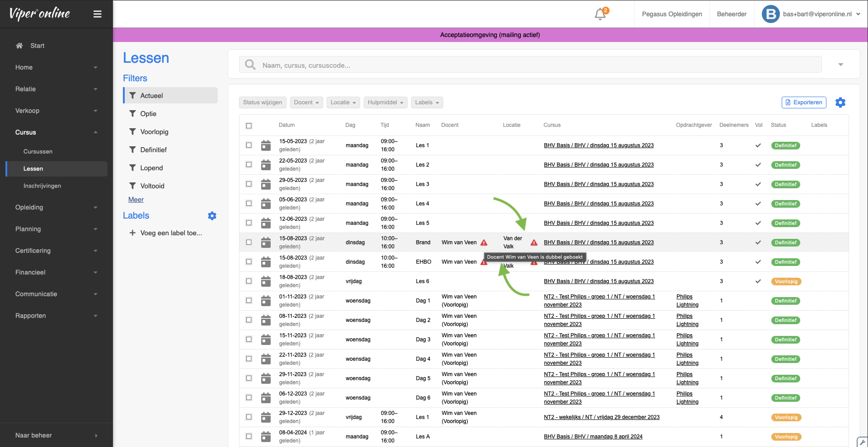The width and height of the screenshot is (868, 447).
Task: Open table settings gear next to Exporteren
Action: (840, 102)
